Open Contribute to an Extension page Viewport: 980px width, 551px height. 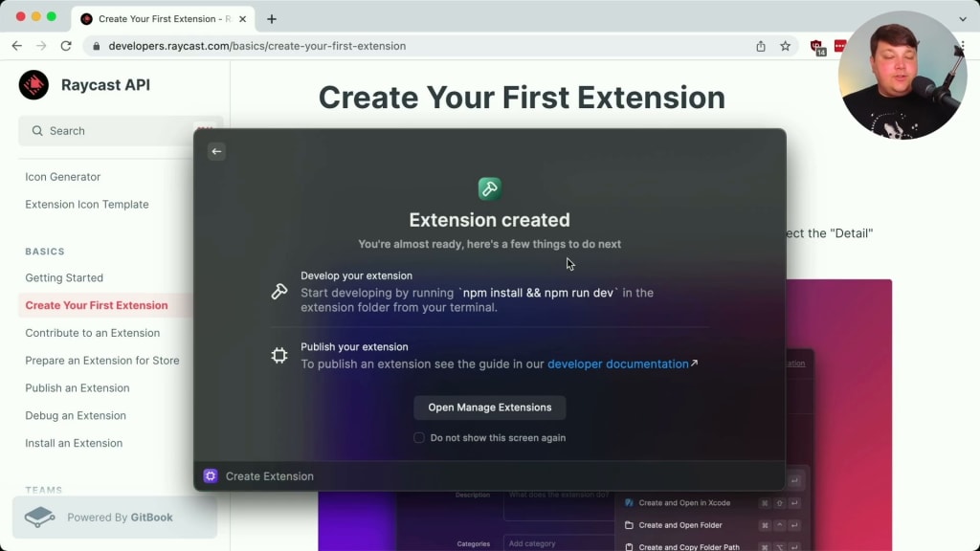[x=93, y=332]
